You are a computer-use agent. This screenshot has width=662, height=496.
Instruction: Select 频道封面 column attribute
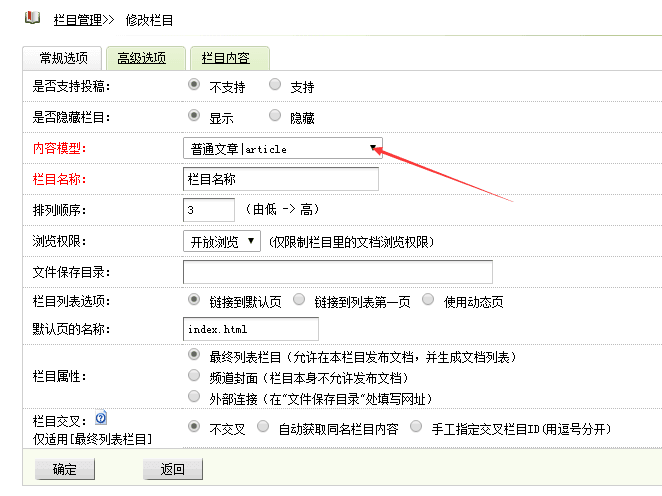194,377
